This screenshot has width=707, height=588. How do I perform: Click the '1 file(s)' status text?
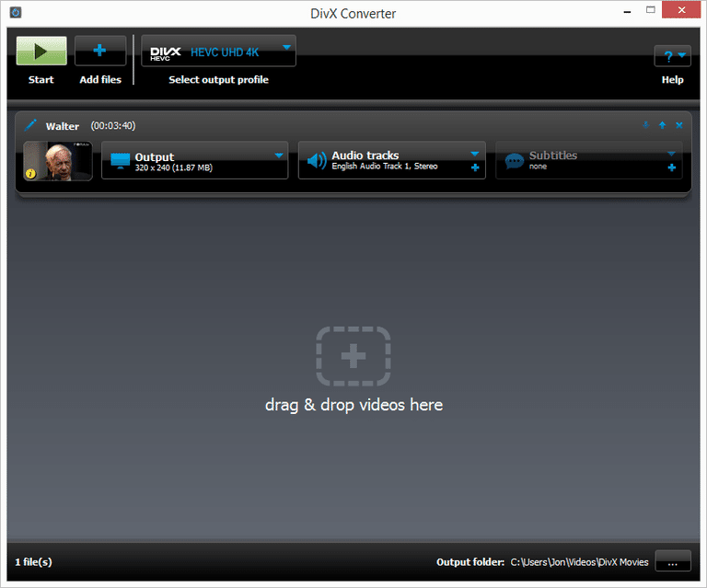[x=33, y=562]
